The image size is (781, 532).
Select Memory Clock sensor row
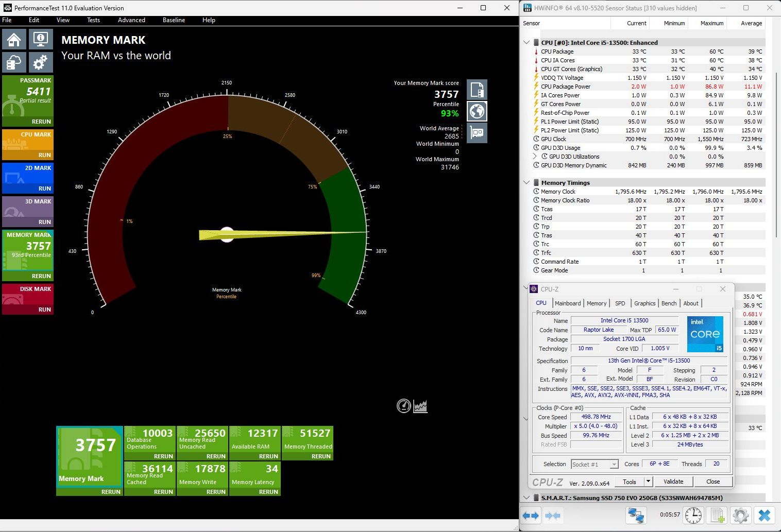coord(648,192)
